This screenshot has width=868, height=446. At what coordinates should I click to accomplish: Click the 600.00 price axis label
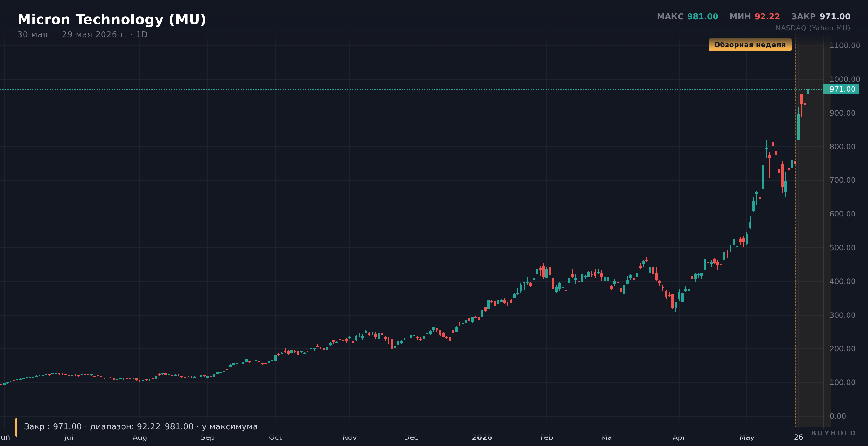(x=842, y=214)
